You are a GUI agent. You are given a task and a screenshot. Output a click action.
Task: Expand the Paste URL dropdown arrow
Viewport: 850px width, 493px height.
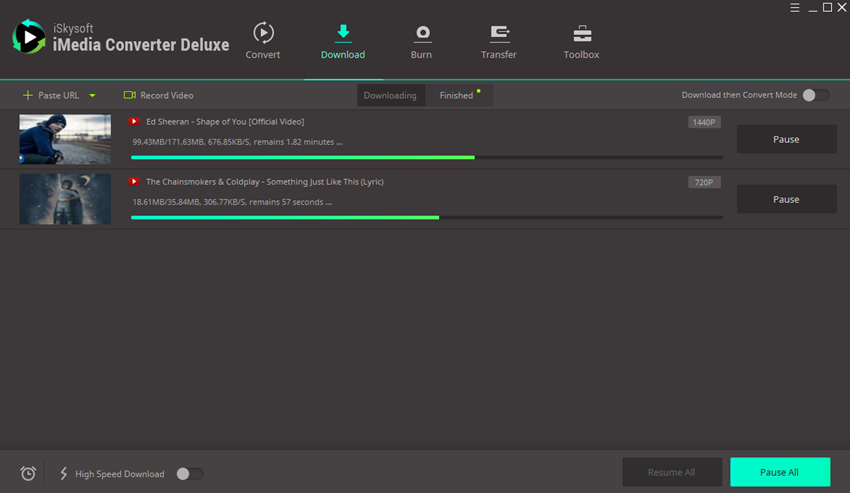pos(92,95)
